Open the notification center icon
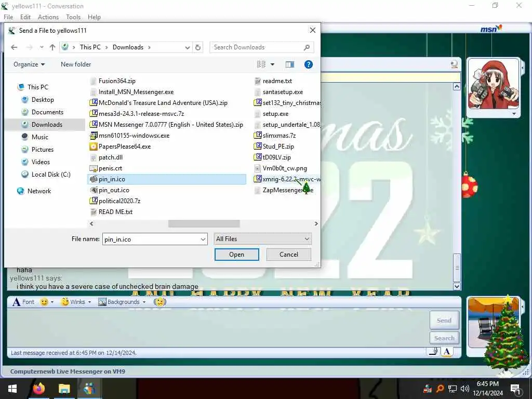532x399 pixels. pyautogui.click(x=515, y=389)
